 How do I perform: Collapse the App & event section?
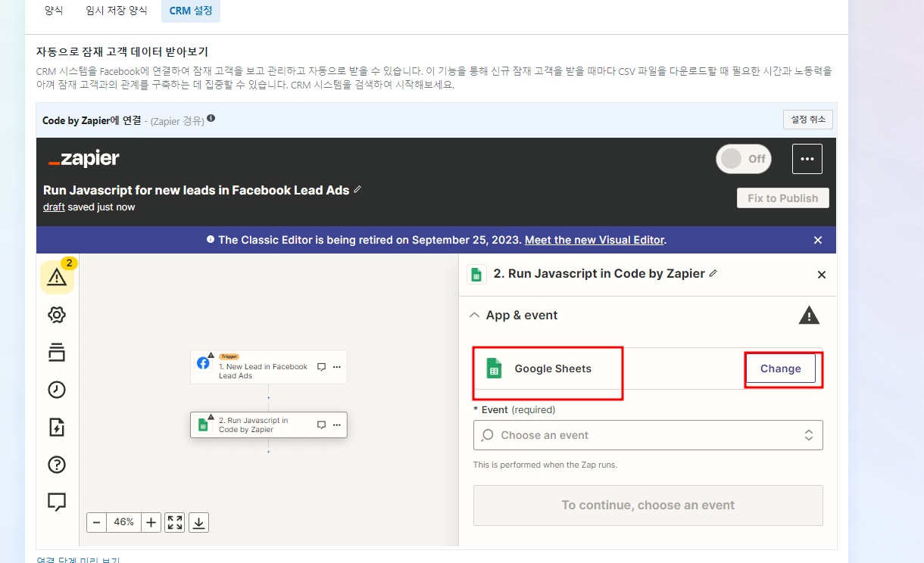click(x=475, y=315)
